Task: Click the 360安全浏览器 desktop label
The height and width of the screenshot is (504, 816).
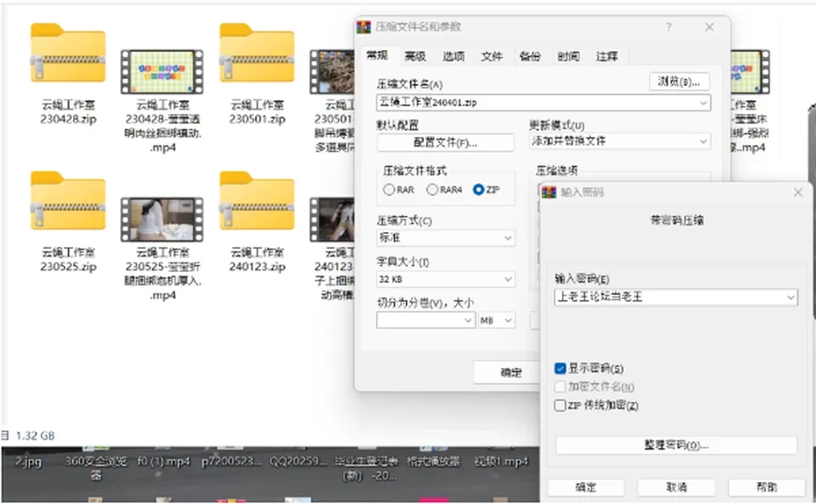Action: 96,467
